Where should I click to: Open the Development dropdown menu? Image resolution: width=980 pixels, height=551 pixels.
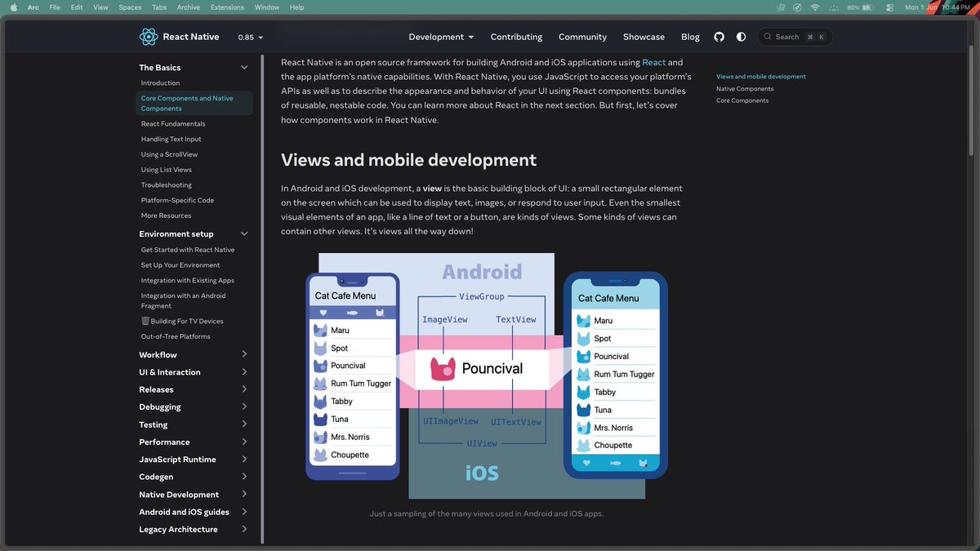pyautogui.click(x=441, y=37)
